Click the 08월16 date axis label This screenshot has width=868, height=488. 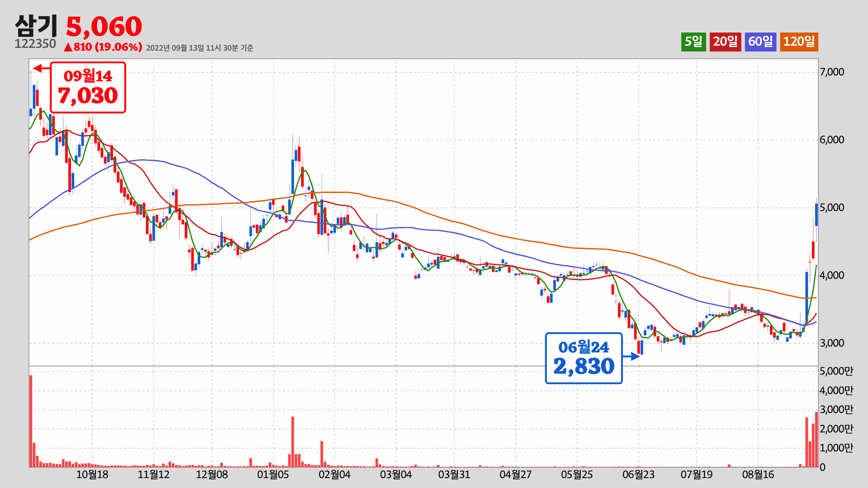point(758,474)
